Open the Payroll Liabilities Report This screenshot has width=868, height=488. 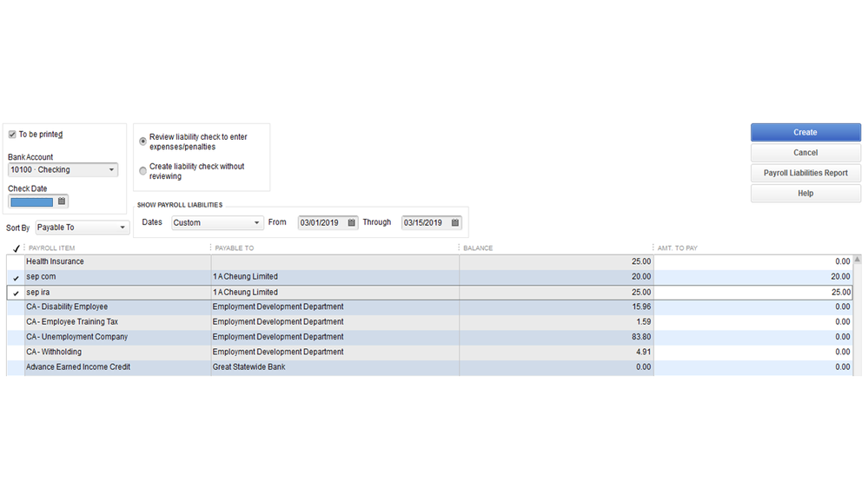tap(805, 173)
